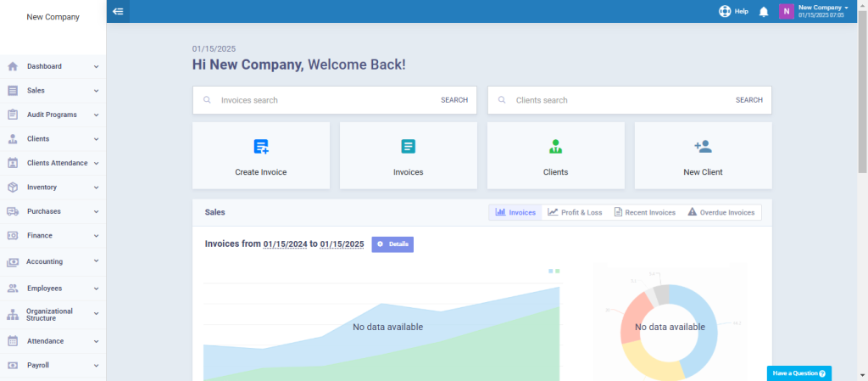Expand the Dashboard menu chevron
The width and height of the screenshot is (868, 381).
point(97,66)
